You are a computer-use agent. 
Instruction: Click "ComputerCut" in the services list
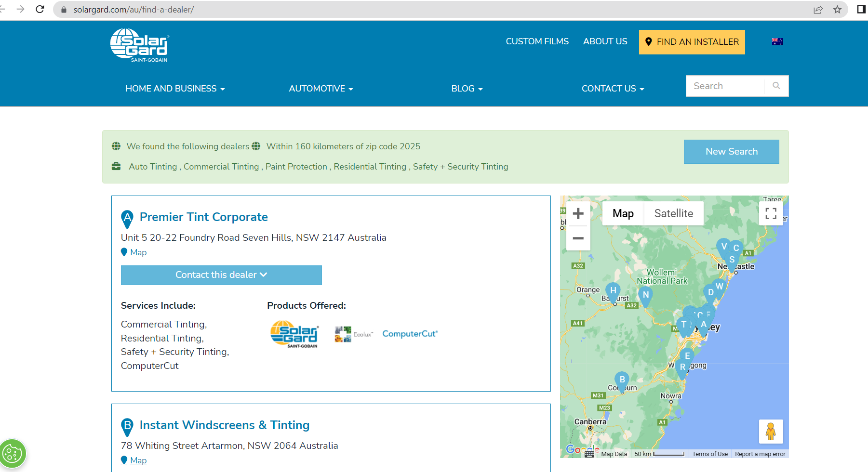pos(150,366)
